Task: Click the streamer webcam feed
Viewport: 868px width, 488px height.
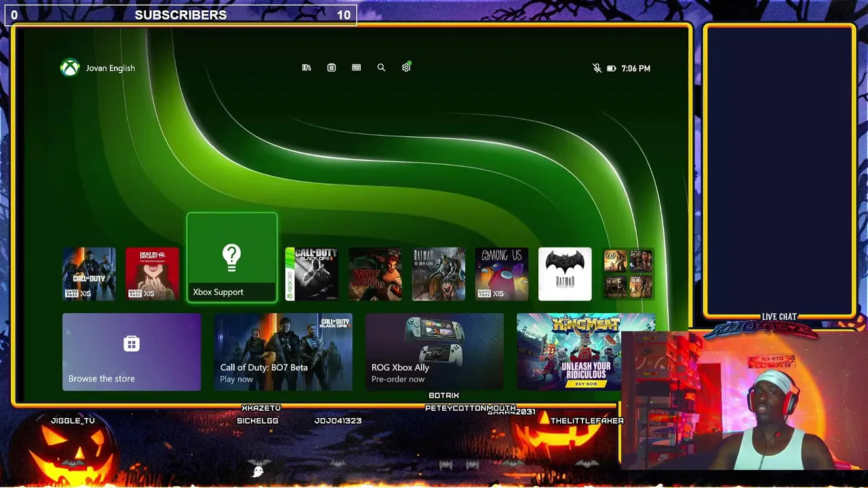Action: point(744,400)
